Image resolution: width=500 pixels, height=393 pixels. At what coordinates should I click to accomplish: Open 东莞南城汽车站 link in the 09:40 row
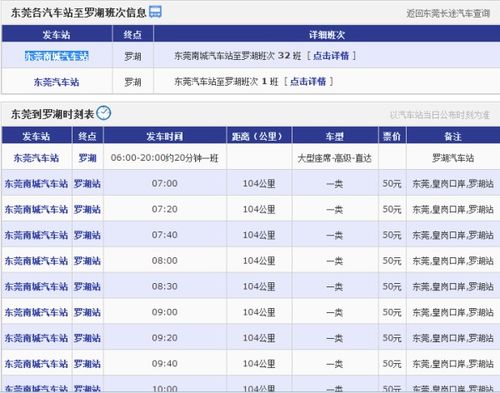click(x=36, y=364)
